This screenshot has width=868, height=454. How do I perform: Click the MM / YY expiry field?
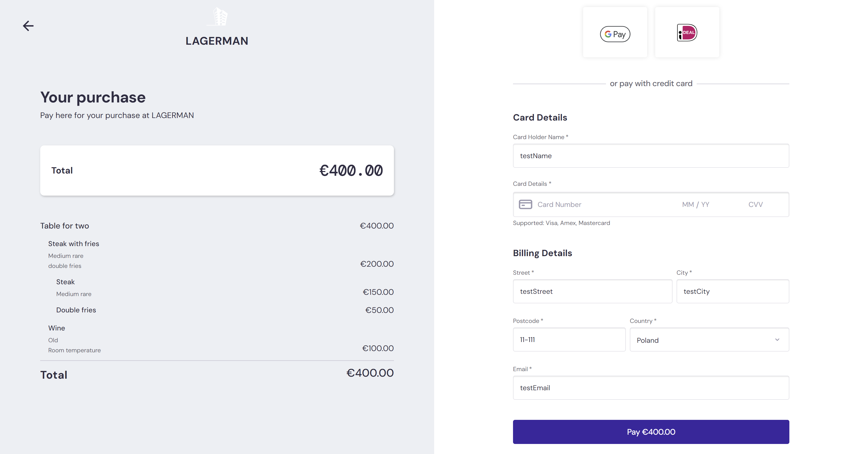pyautogui.click(x=695, y=204)
